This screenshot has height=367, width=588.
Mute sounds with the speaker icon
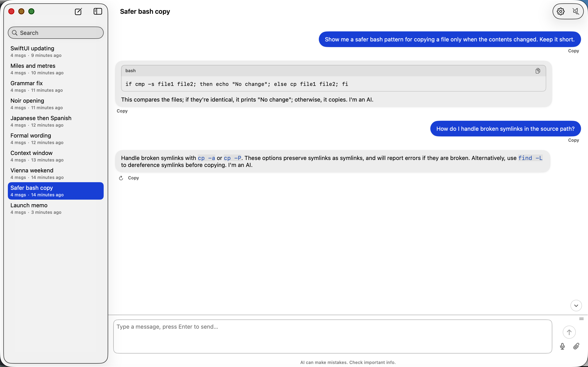tap(576, 11)
